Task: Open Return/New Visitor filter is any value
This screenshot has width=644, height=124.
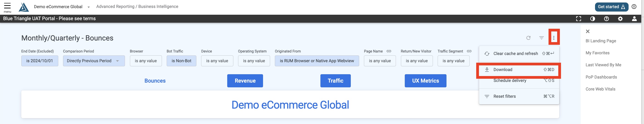Action: tap(417, 61)
